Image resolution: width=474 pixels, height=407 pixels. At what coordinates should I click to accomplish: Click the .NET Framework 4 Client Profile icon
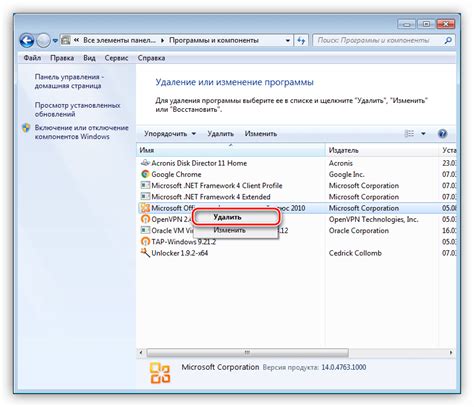click(x=145, y=185)
